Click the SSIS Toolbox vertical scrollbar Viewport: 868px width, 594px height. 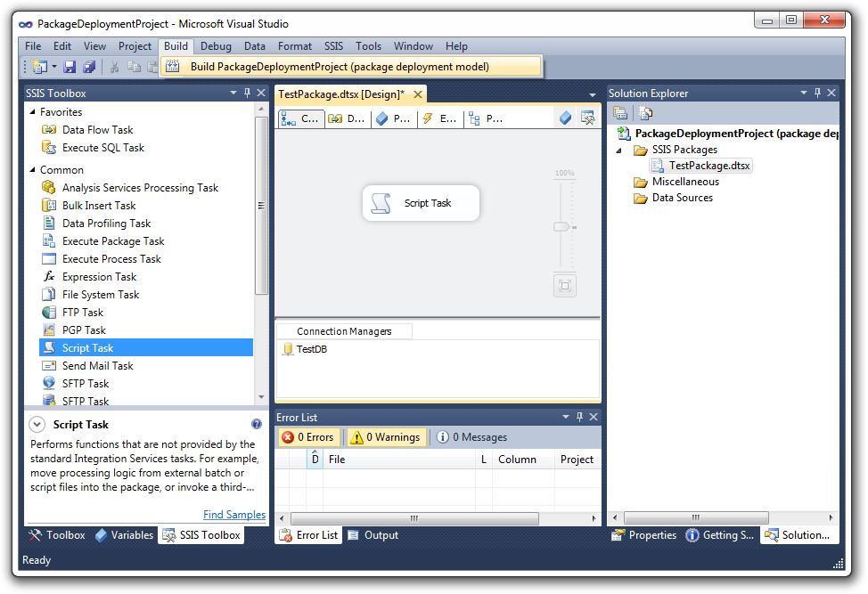click(x=261, y=206)
